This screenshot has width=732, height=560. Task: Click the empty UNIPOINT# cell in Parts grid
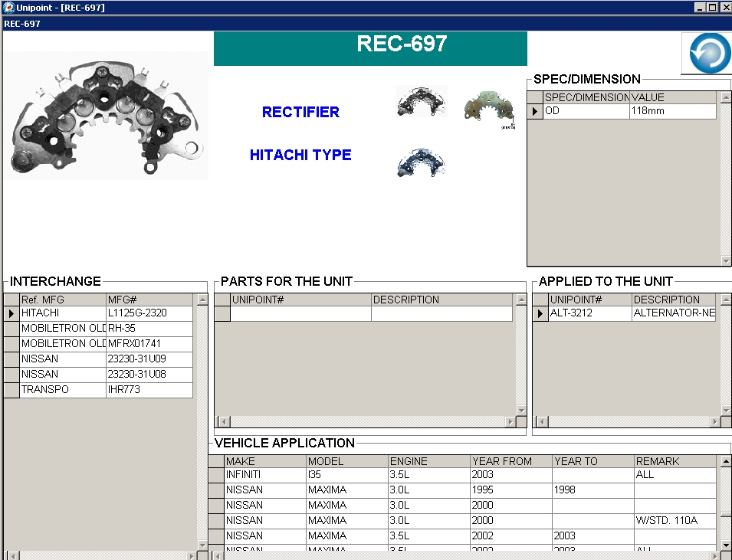point(300,313)
